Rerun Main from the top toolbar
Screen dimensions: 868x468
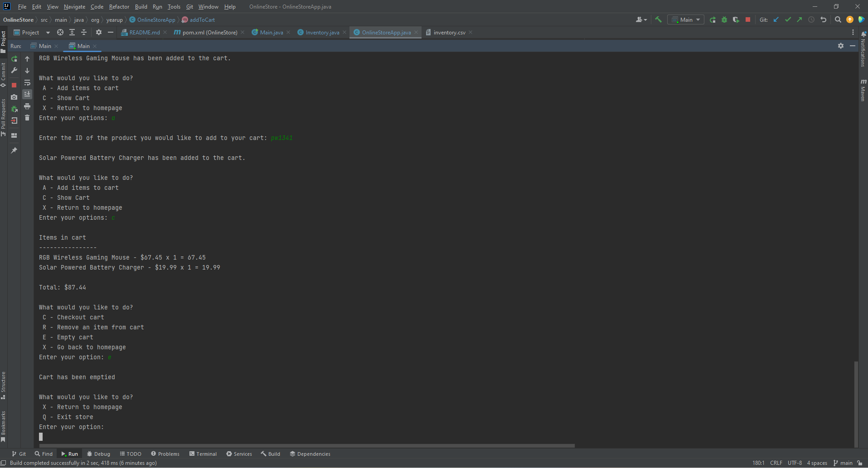[x=713, y=19]
